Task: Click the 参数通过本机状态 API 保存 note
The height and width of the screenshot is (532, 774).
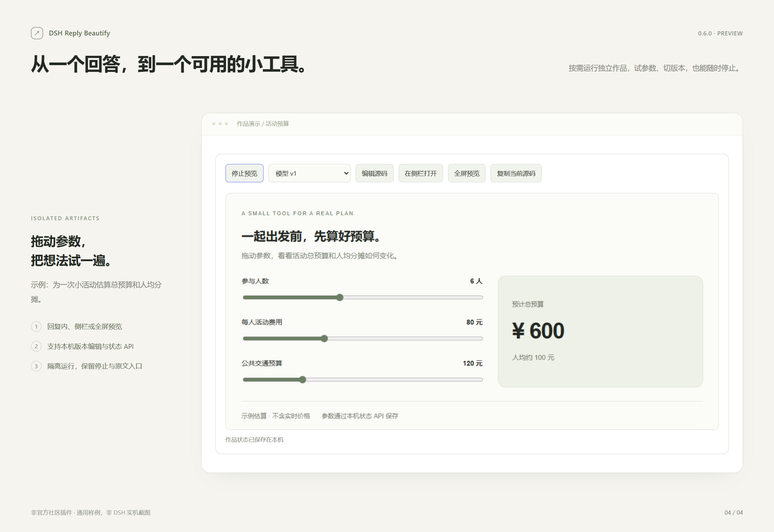Action: [360, 416]
